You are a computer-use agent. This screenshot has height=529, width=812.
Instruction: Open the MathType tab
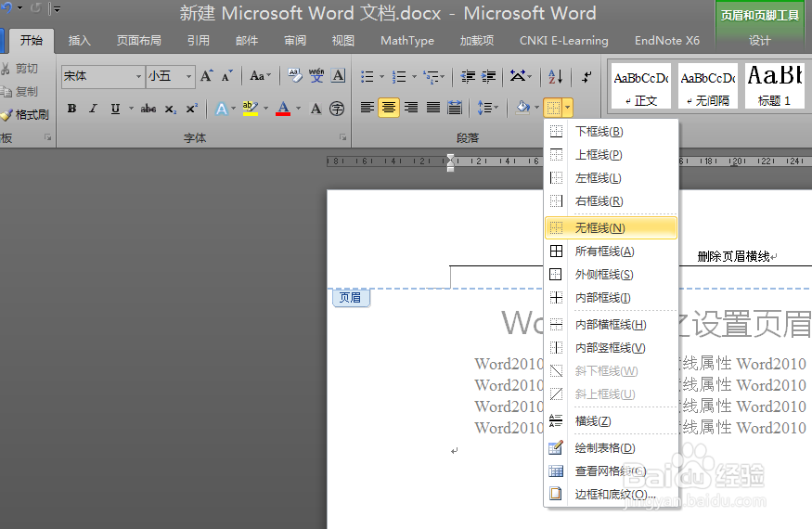point(407,41)
